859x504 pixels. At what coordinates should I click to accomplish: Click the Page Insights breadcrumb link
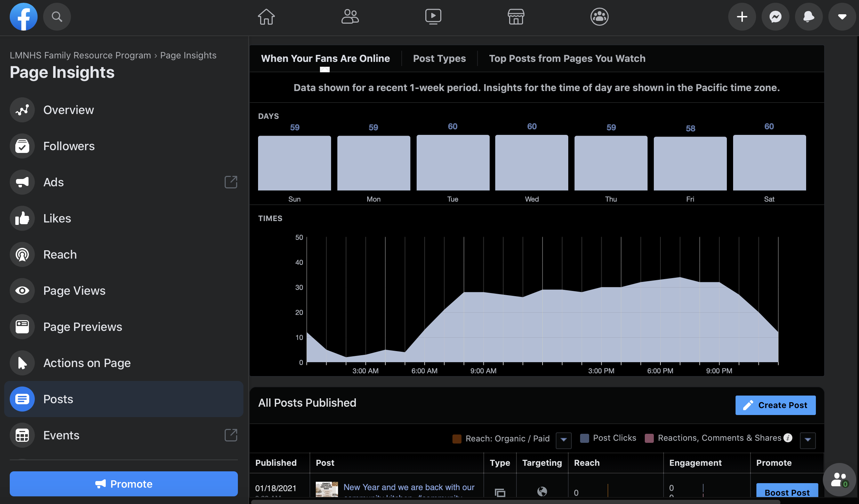click(188, 55)
